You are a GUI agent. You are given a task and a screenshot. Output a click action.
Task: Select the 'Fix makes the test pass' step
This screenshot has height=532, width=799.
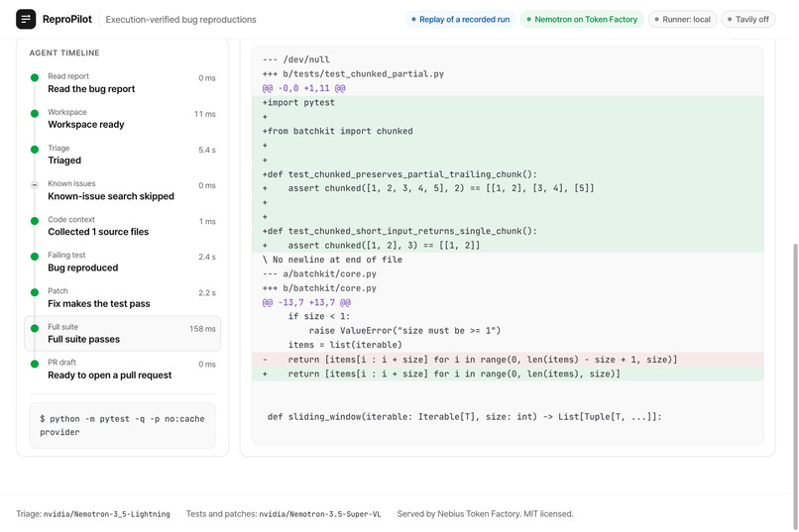click(122, 298)
